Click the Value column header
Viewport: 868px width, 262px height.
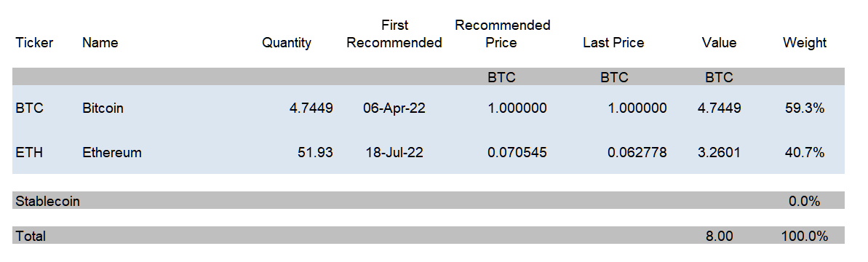tap(719, 43)
